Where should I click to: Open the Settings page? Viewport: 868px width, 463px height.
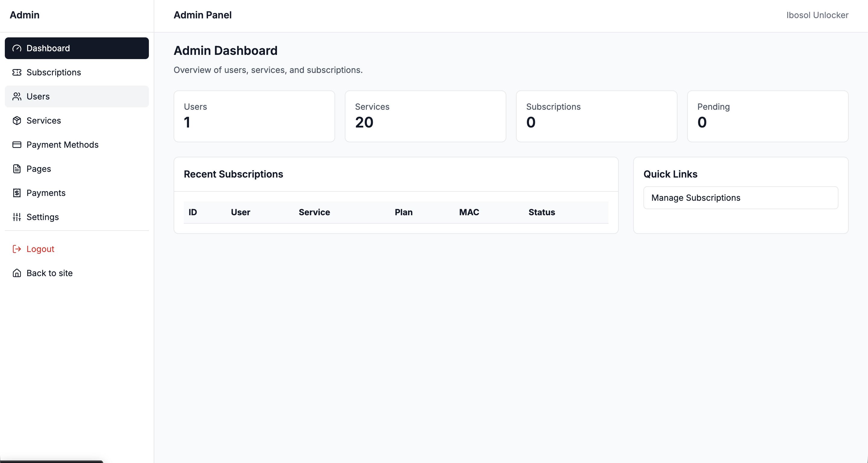point(42,217)
